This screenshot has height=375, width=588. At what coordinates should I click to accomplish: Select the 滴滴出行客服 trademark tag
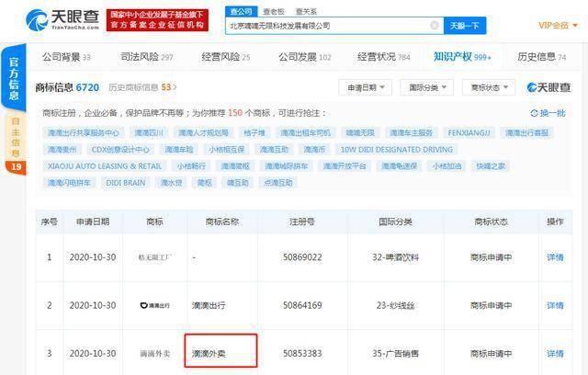[x=526, y=132]
